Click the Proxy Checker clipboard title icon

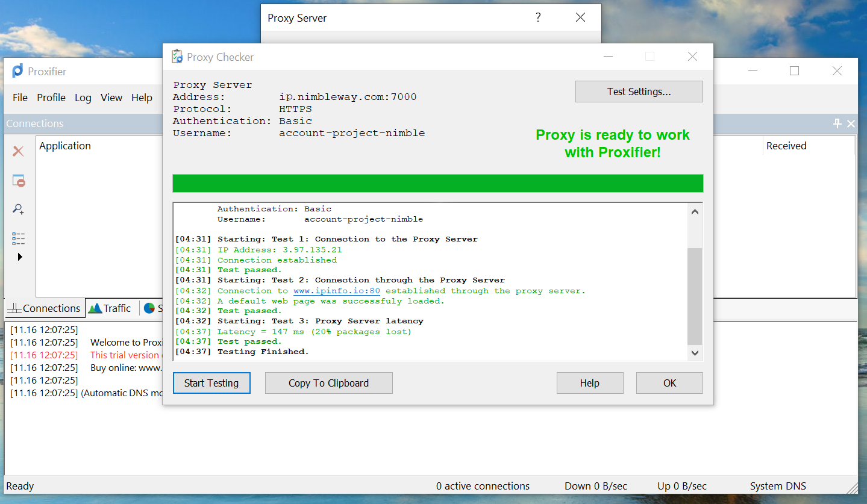point(177,57)
